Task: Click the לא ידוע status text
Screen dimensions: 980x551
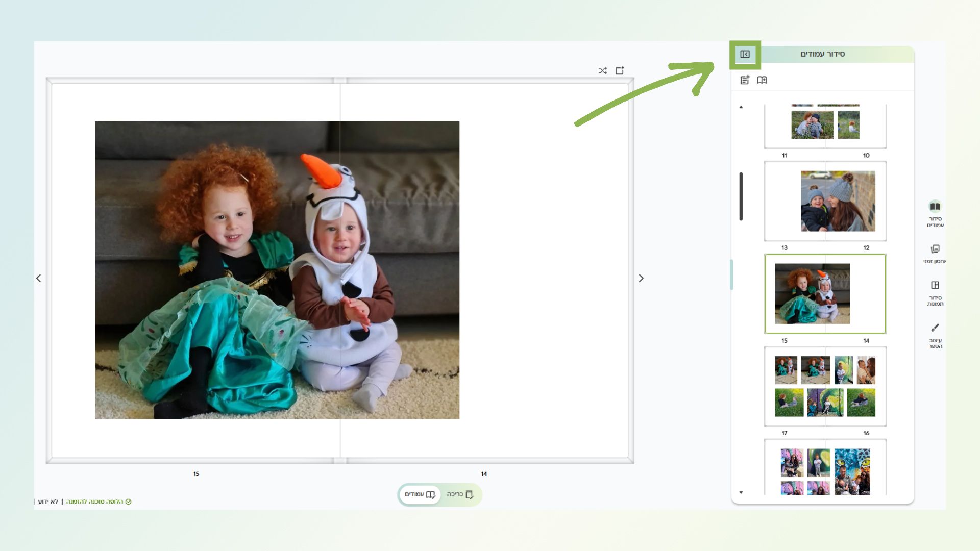Action: (x=48, y=502)
